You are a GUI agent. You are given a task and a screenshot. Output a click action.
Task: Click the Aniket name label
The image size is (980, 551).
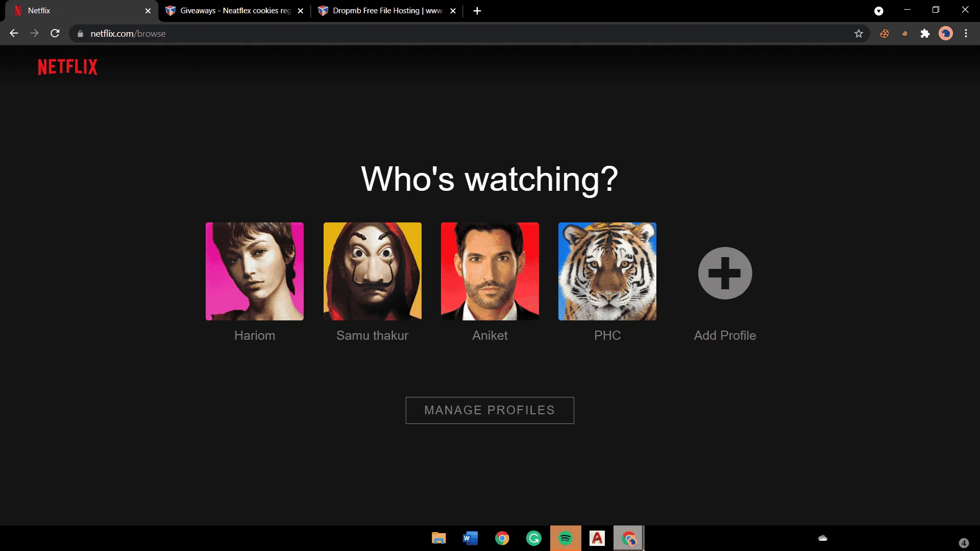point(490,336)
